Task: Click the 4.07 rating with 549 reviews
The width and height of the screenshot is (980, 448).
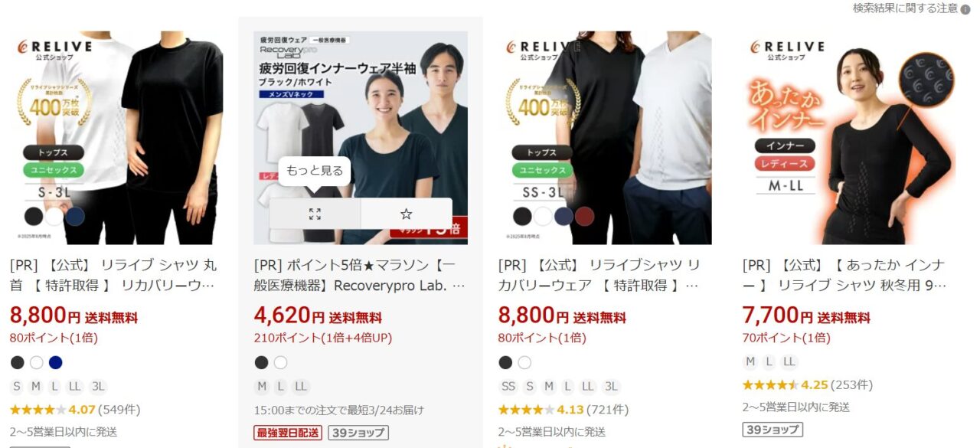Action: point(75,410)
